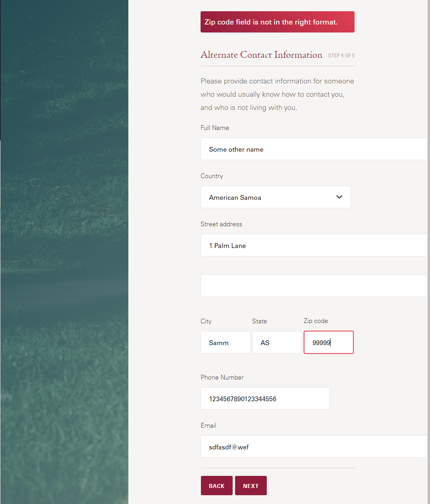
Task: Click the chevron arrow in Country field
Action: click(339, 197)
